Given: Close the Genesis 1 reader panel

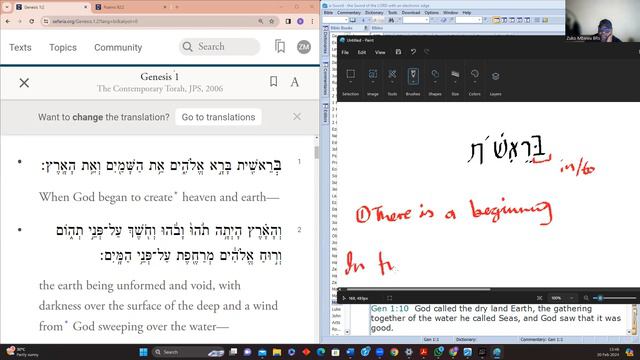Looking at the screenshot, I should [x=24, y=83].
